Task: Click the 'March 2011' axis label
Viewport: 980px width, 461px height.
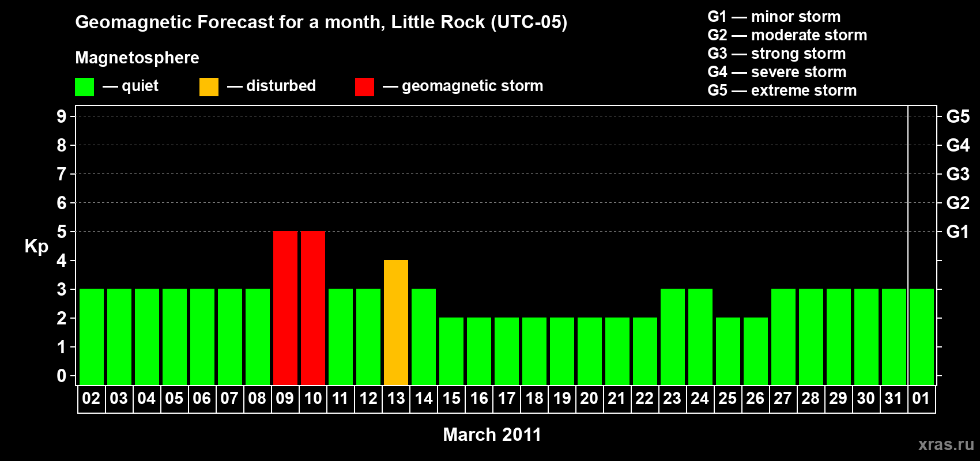Action: [x=492, y=434]
